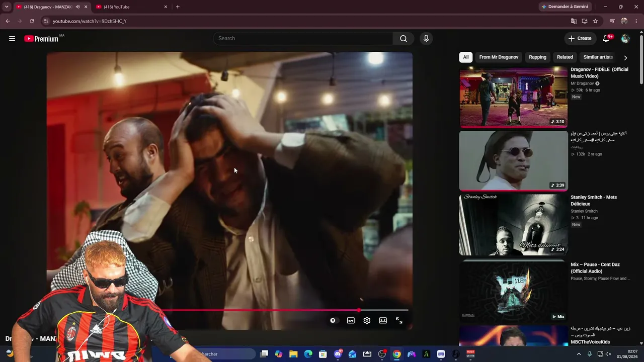Click the address bar URL
Viewport: 644px width, 362px height.
[x=90, y=21]
